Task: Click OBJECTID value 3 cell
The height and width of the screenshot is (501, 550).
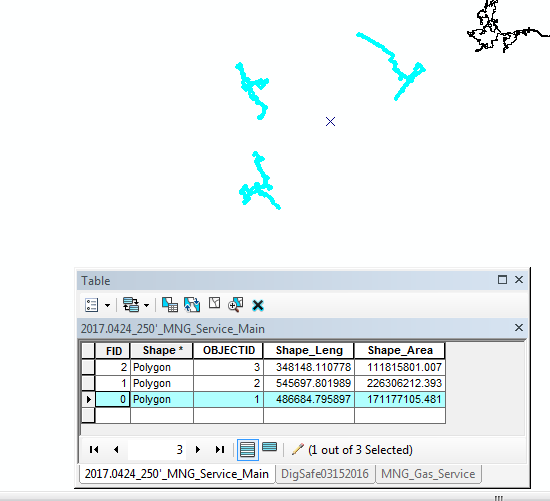Action: click(228, 367)
